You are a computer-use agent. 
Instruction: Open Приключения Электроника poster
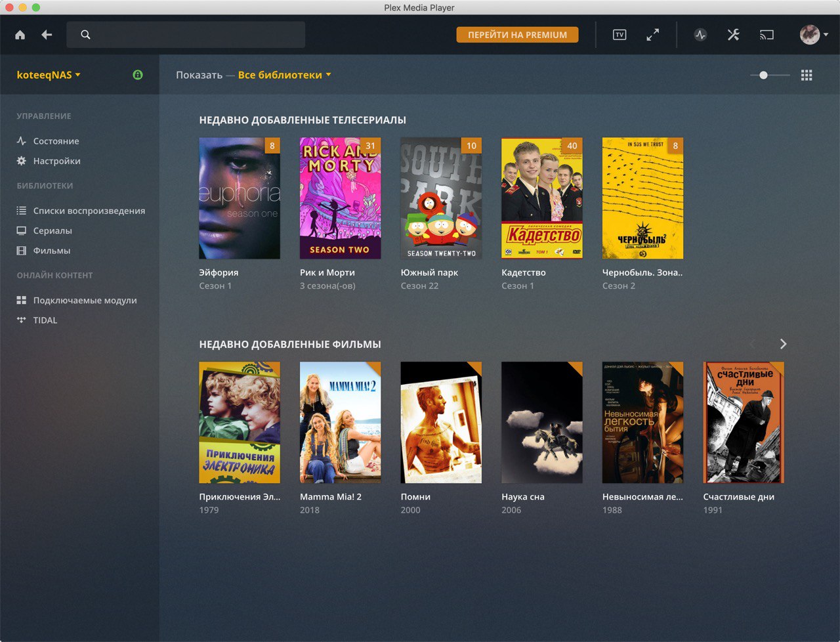coord(240,422)
